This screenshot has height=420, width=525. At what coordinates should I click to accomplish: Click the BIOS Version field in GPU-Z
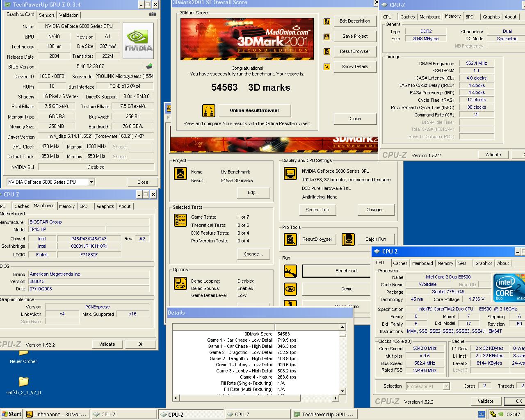[90, 66]
